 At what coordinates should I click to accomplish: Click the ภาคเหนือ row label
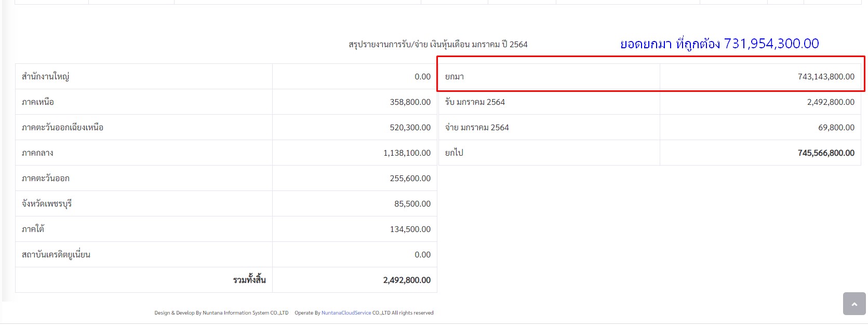tap(38, 102)
